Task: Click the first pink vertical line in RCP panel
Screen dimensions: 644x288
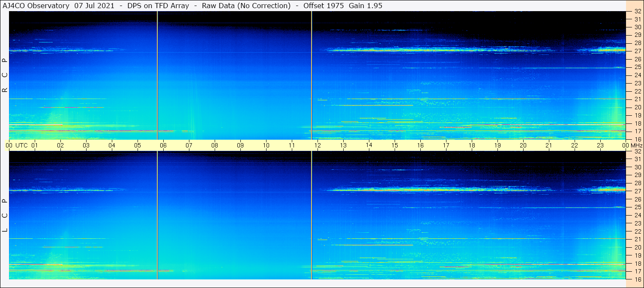Action: pyautogui.click(x=157, y=75)
